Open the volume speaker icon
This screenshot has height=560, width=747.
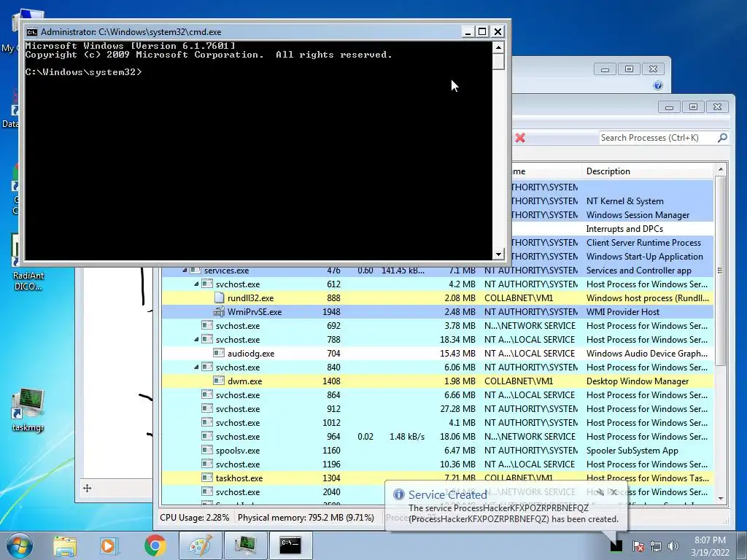pyautogui.click(x=673, y=546)
